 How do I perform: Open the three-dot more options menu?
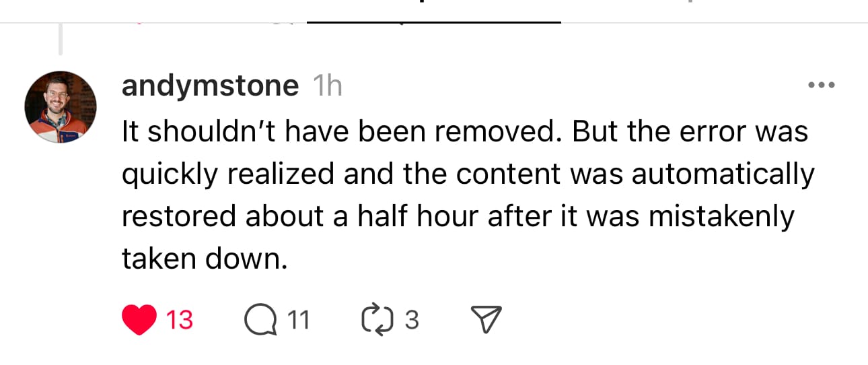pos(822,86)
